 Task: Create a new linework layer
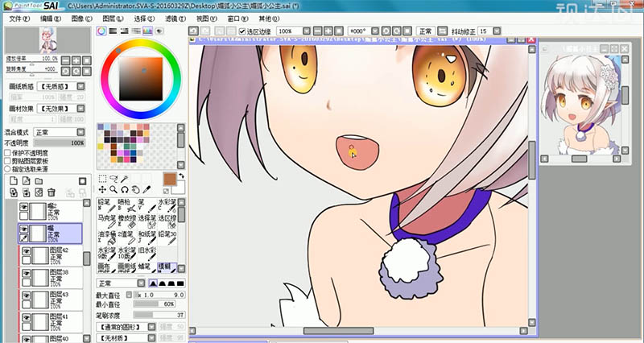26,181
